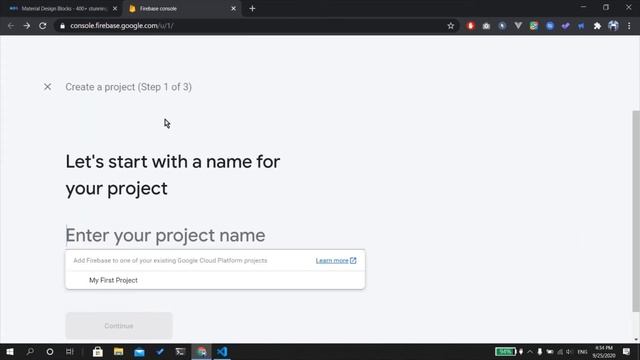The height and width of the screenshot is (360, 640).
Task: Close the Firebase console tab
Action: (x=233, y=9)
